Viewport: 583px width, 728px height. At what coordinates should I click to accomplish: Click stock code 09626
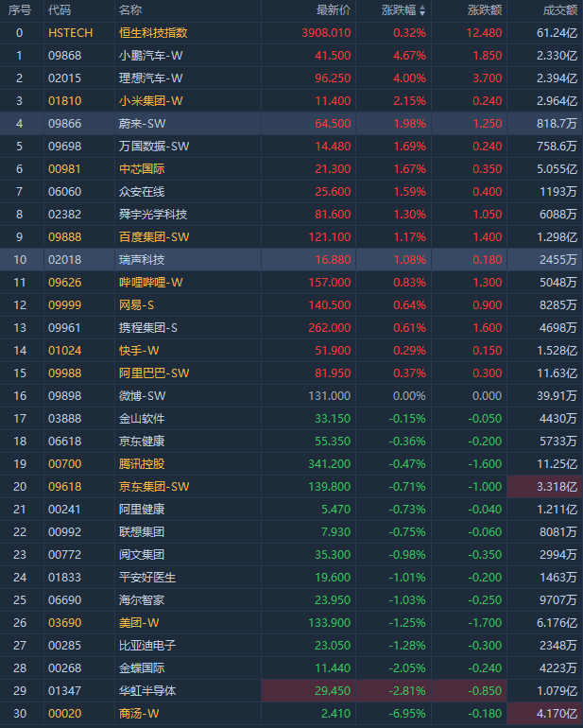(65, 283)
